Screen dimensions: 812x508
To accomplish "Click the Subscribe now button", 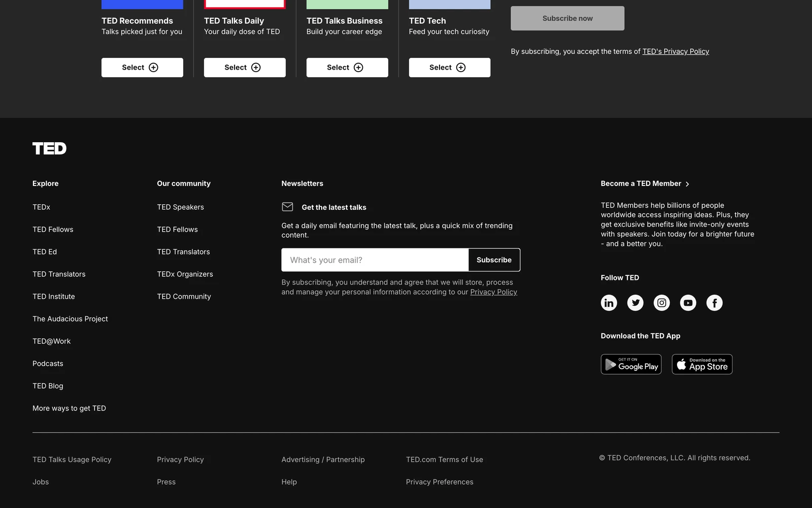I will 567,18.
